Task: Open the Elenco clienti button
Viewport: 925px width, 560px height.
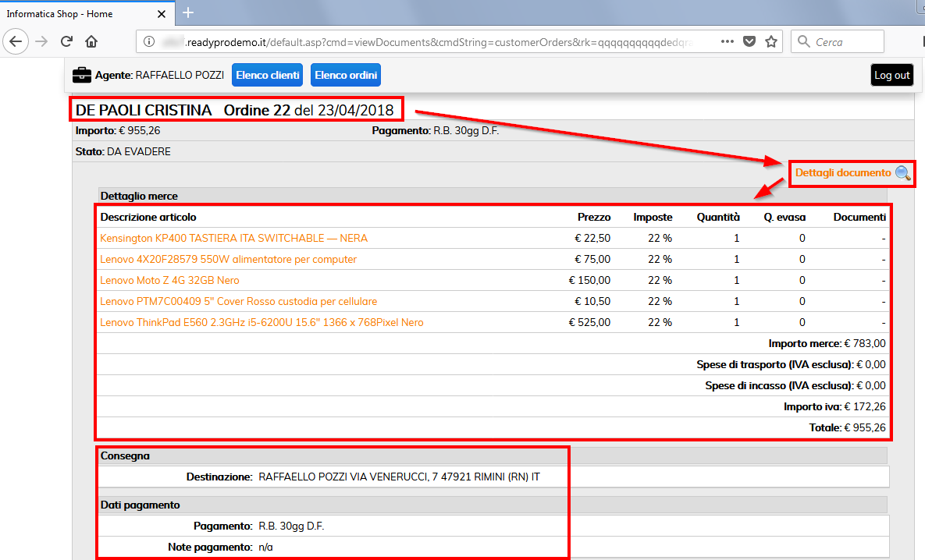Action: [268, 75]
